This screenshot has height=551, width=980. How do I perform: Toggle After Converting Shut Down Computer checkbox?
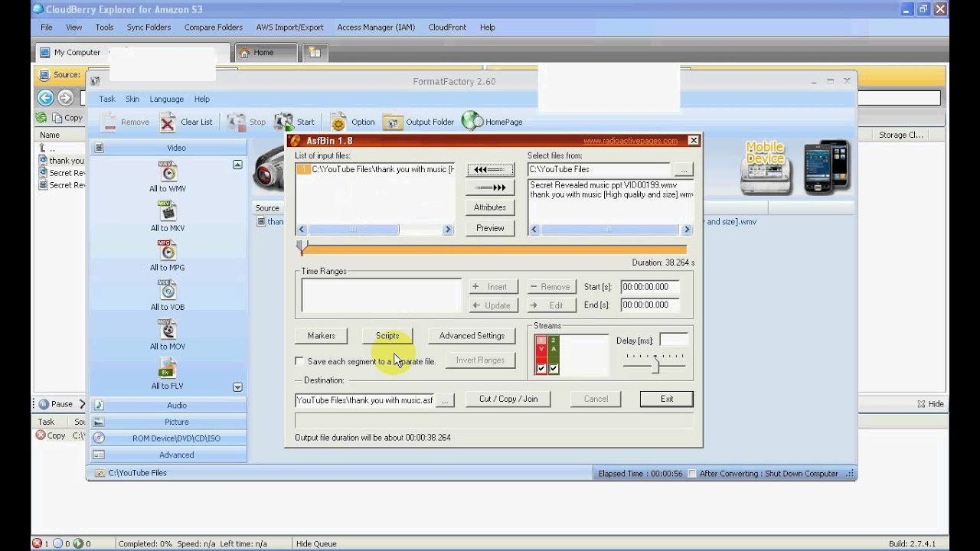coord(693,474)
